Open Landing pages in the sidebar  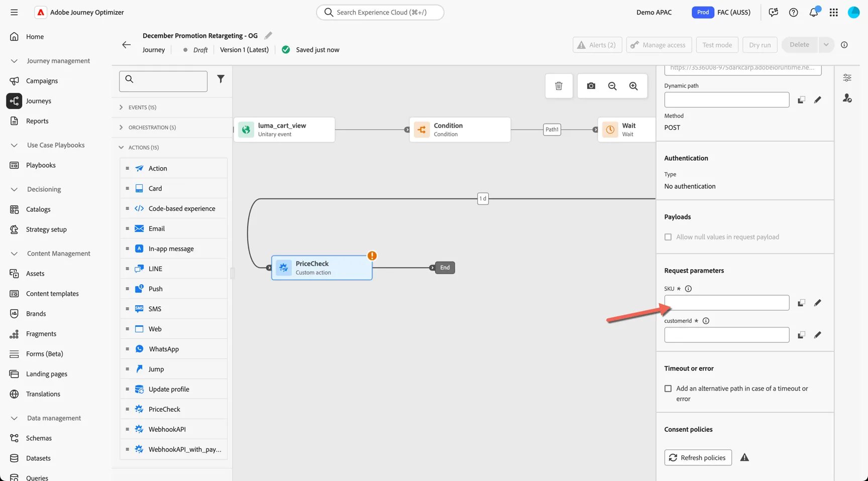[47, 374]
